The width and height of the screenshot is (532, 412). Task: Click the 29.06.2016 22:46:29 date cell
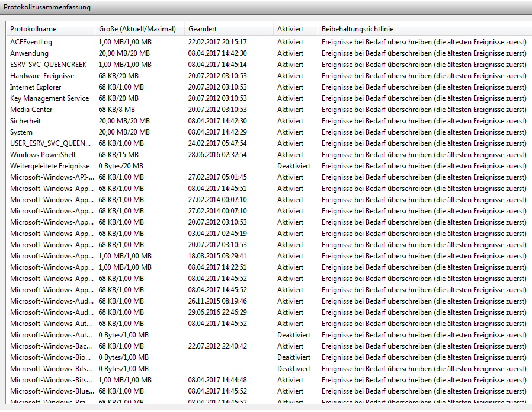point(217,312)
